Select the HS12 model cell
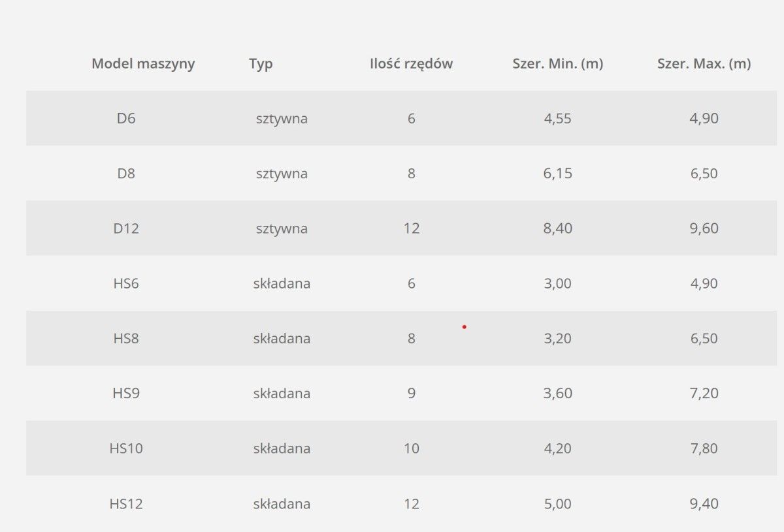 click(126, 504)
